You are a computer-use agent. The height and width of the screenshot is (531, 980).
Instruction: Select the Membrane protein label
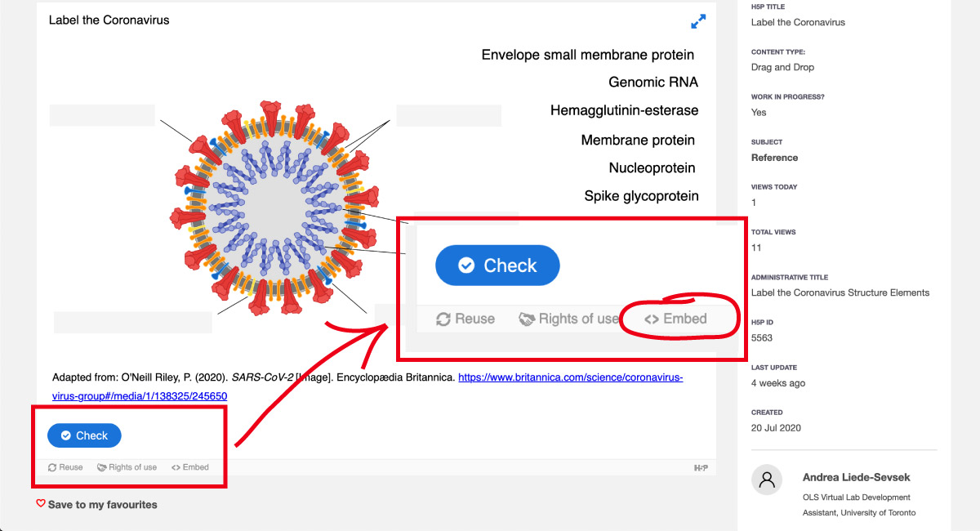pos(638,141)
